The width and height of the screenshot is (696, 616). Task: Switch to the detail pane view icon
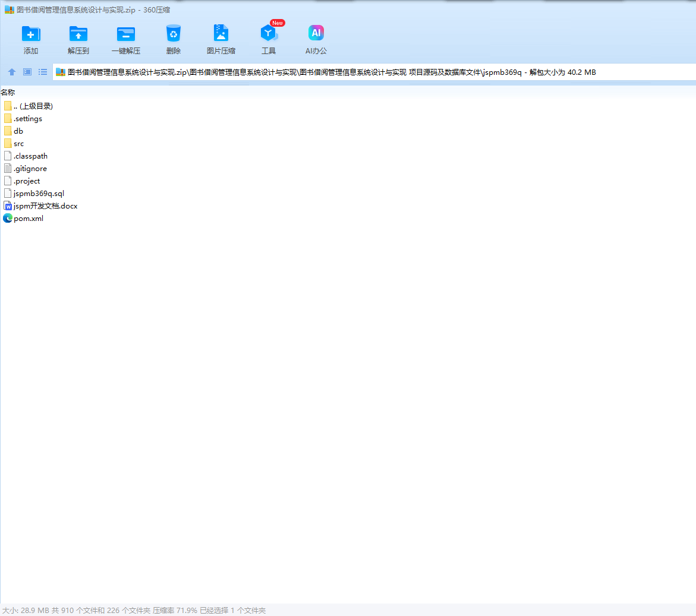tap(27, 72)
